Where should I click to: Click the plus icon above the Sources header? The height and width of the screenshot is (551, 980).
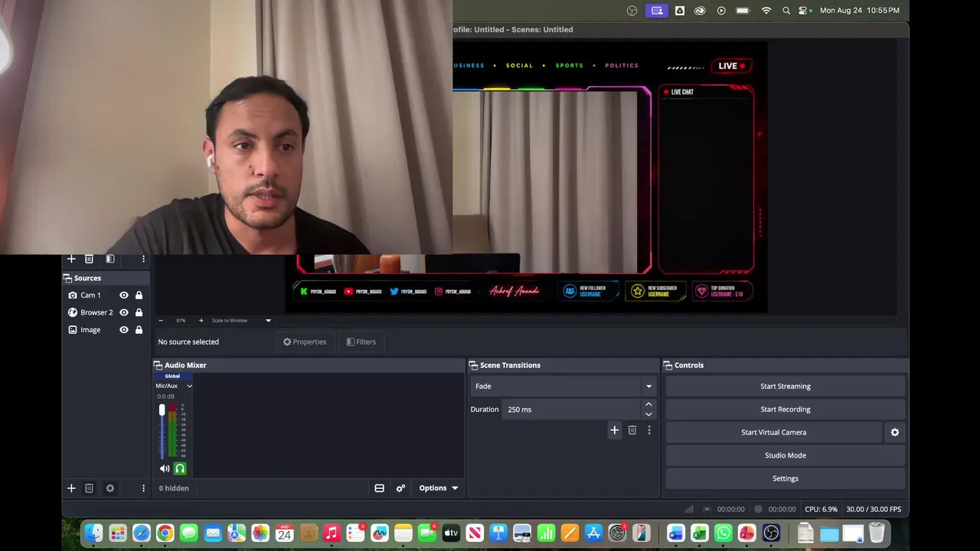[71, 259]
